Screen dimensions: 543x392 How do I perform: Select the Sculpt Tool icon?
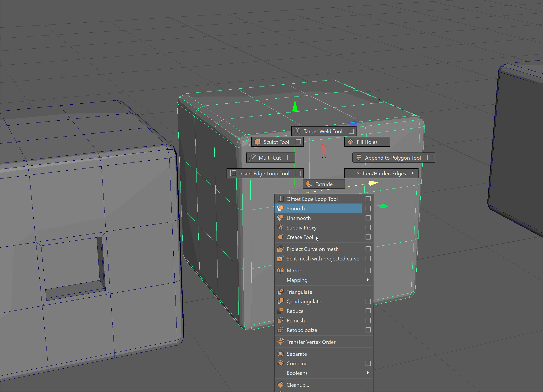tap(258, 142)
